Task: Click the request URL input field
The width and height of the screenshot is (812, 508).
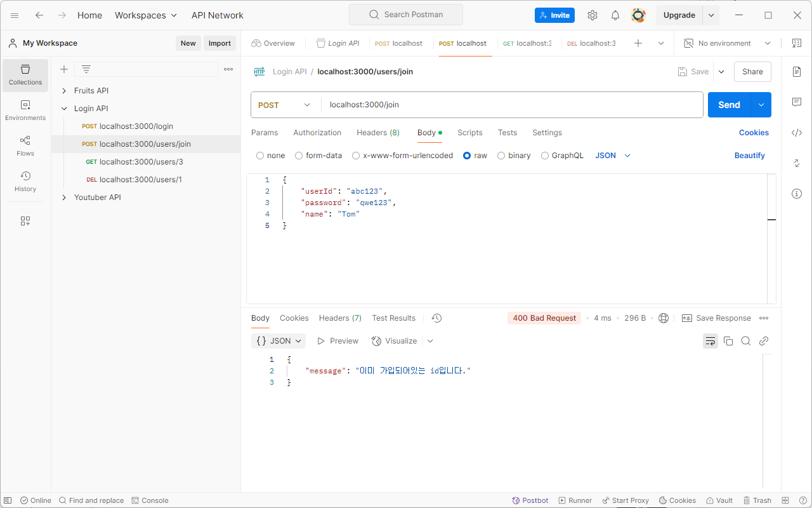Action: point(512,105)
